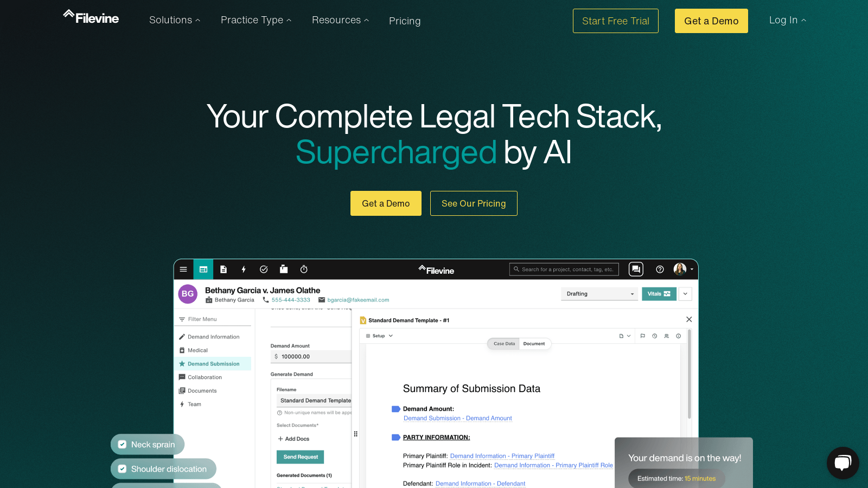The width and height of the screenshot is (868, 488).
Task: Click the Filevine logo in app preview
Action: tap(436, 270)
